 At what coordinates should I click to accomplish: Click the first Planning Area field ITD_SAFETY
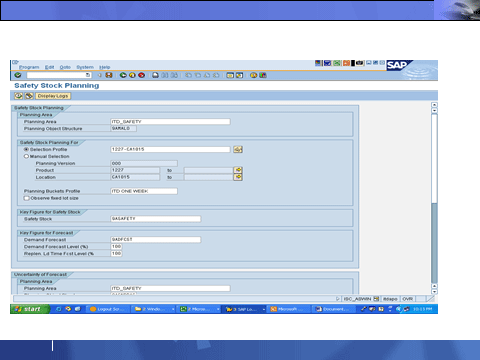[170, 122]
